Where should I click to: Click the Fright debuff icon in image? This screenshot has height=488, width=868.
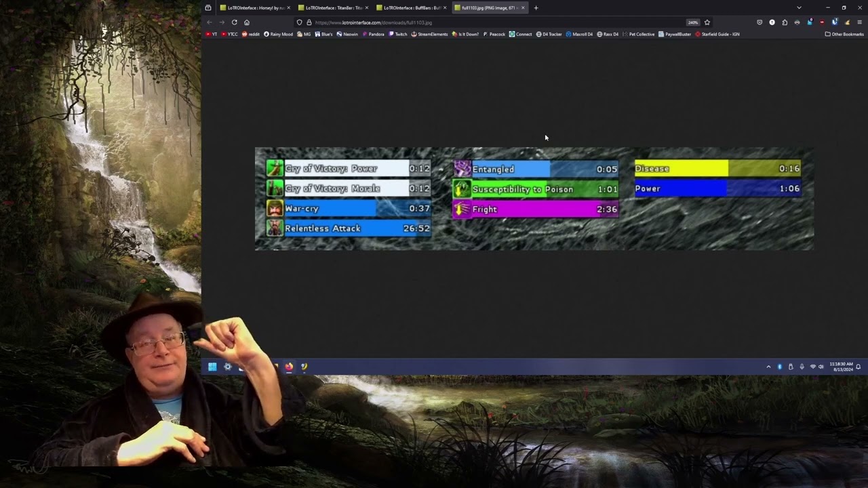click(x=462, y=209)
